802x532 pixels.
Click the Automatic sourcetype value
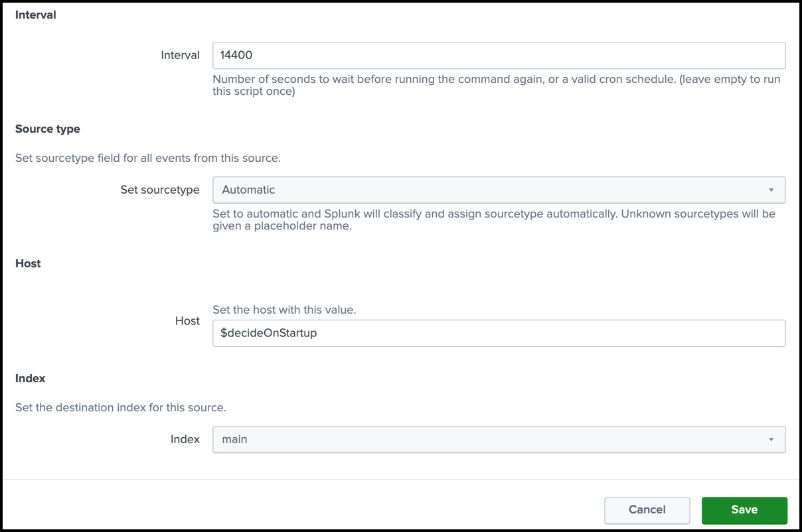[248, 190]
